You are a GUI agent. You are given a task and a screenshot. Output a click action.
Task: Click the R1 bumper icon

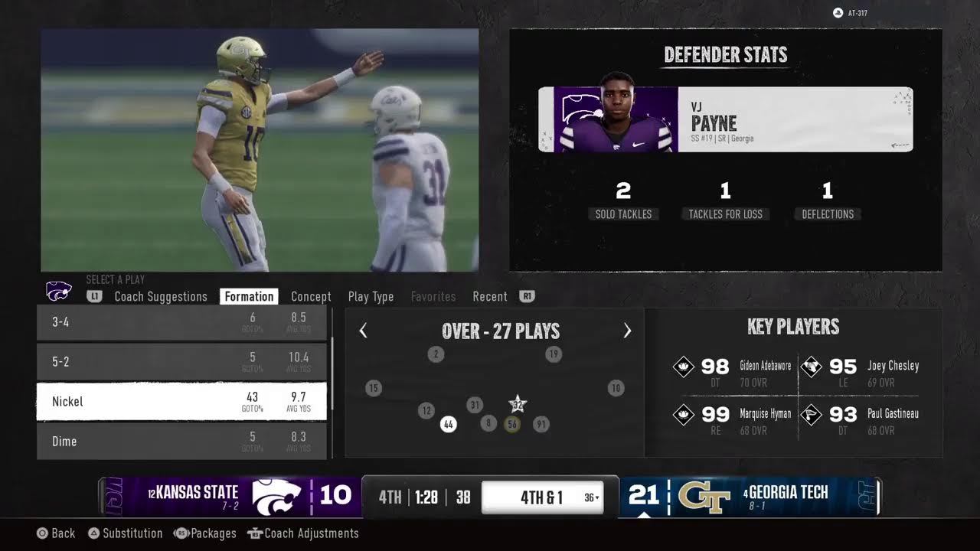pos(526,296)
